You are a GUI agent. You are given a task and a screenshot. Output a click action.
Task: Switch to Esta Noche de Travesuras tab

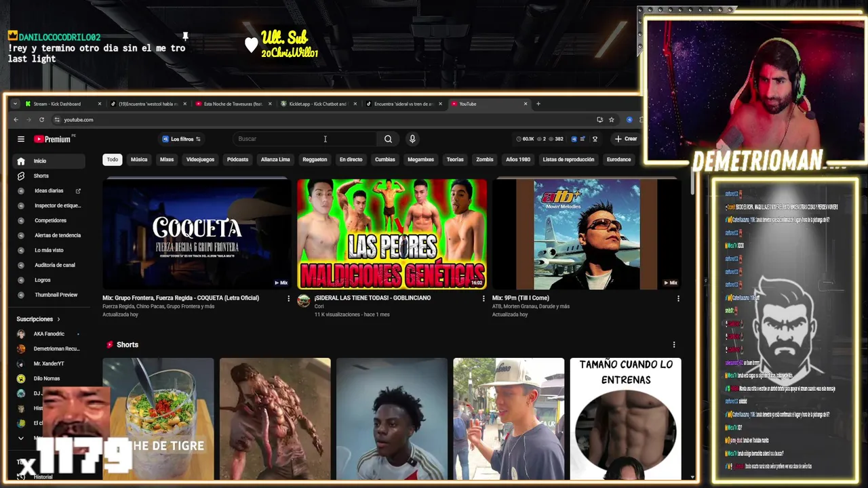click(233, 104)
